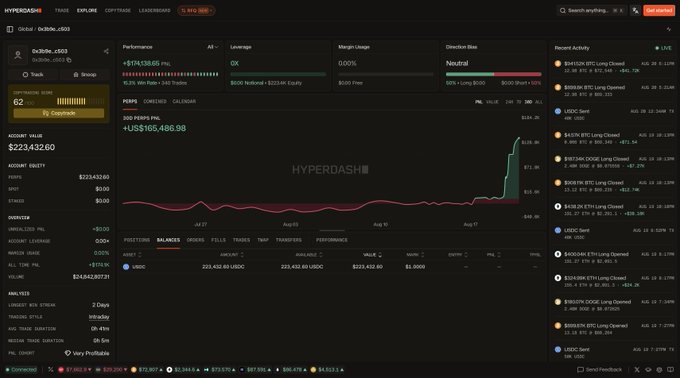Viewport: 680px width, 378px height.
Task: Click the Snoop button
Action: 85,75
